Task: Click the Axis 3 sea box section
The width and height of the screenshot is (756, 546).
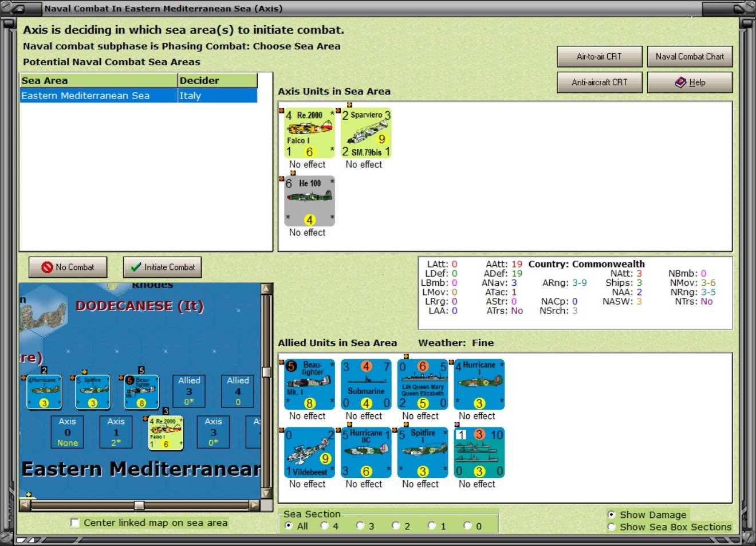Action: 214,432
